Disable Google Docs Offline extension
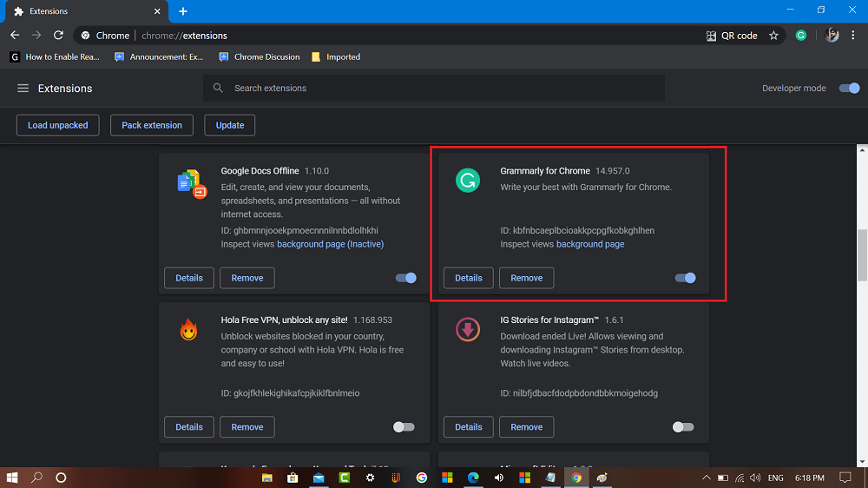This screenshot has height=488, width=868. (405, 278)
